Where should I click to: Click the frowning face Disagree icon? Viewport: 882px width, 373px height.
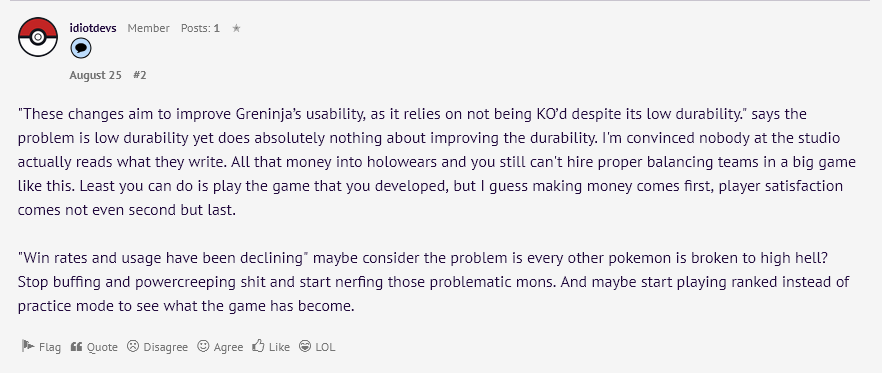click(133, 346)
